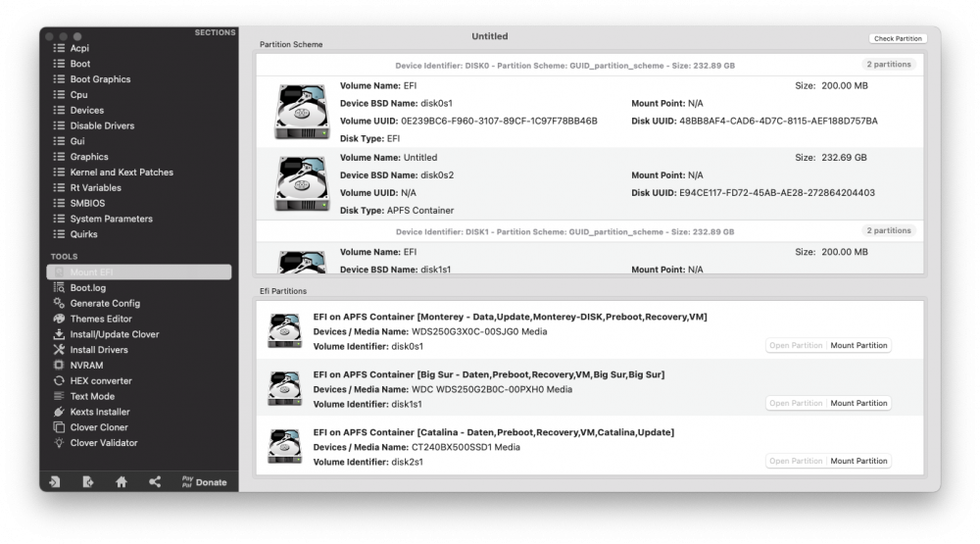
Task: Select System Parameters section
Action: tap(112, 219)
